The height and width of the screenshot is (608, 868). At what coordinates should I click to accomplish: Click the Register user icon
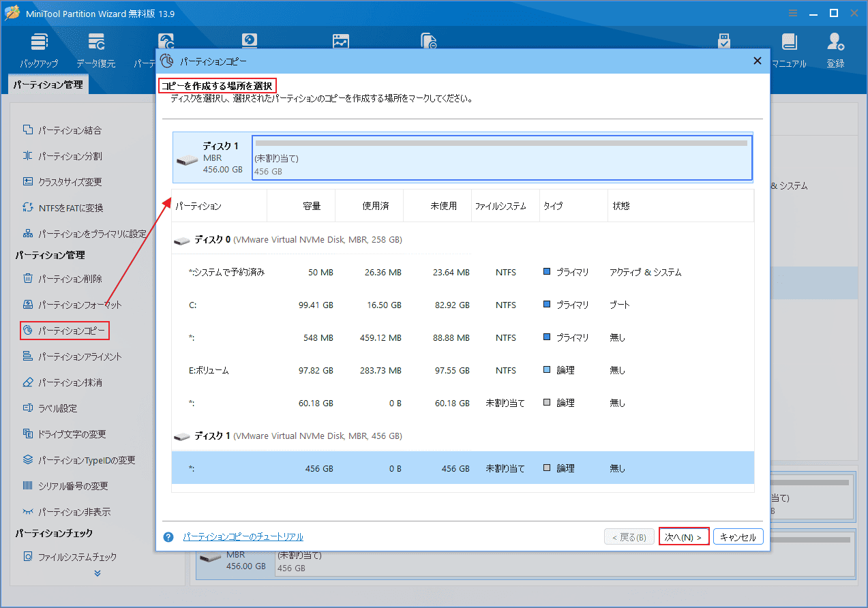(835, 50)
